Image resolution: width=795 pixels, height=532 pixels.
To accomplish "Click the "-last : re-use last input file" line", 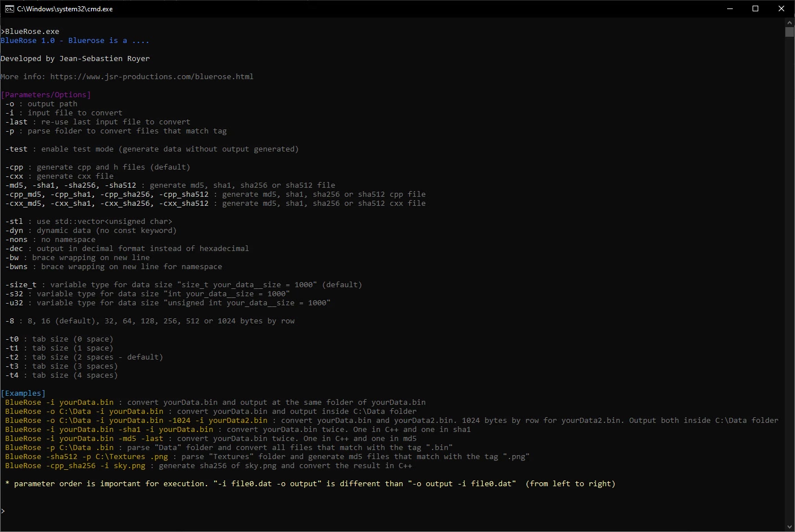I will [x=98, y=122].
